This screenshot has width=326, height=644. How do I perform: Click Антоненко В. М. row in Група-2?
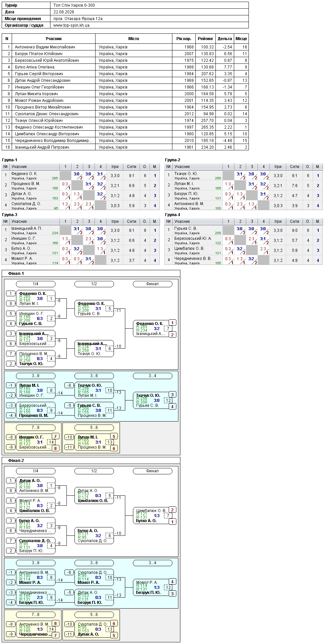243,205
